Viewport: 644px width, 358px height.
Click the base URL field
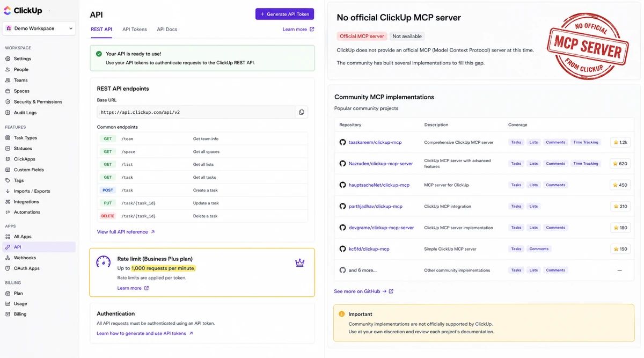(x=196, y=112)
